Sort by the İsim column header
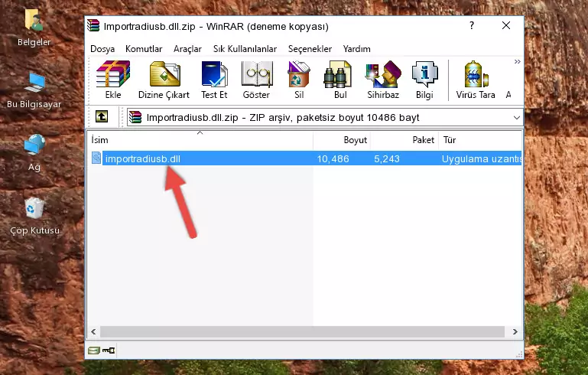The image size is (588, 375). click(200, 140)
